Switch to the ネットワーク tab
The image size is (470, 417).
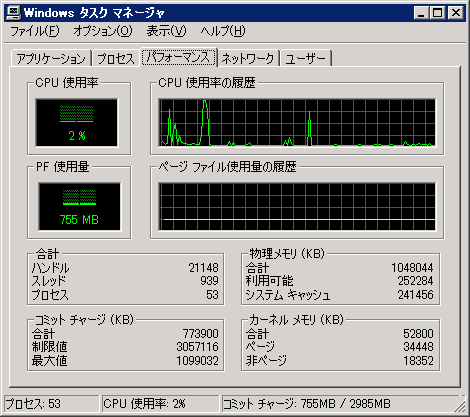[x=248, y=59]
